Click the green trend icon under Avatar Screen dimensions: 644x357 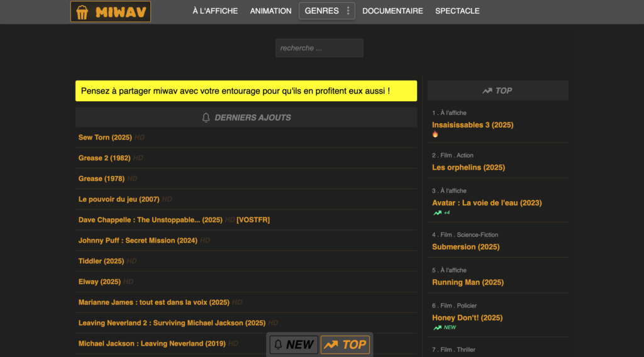coord(437,213)
